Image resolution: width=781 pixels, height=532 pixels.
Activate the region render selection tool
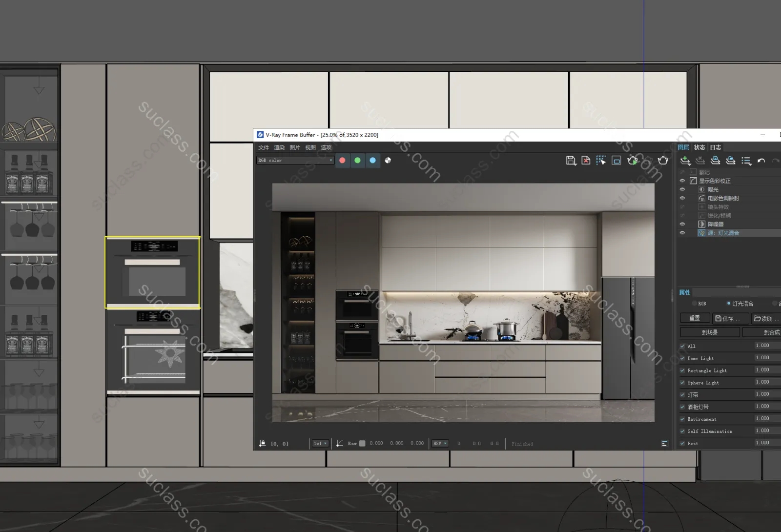601,161
